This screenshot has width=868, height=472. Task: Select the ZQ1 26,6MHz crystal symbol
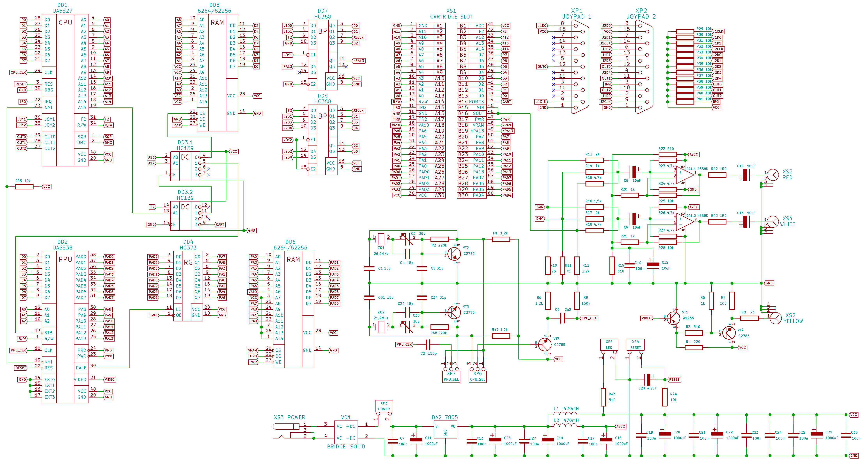(381, 239)
